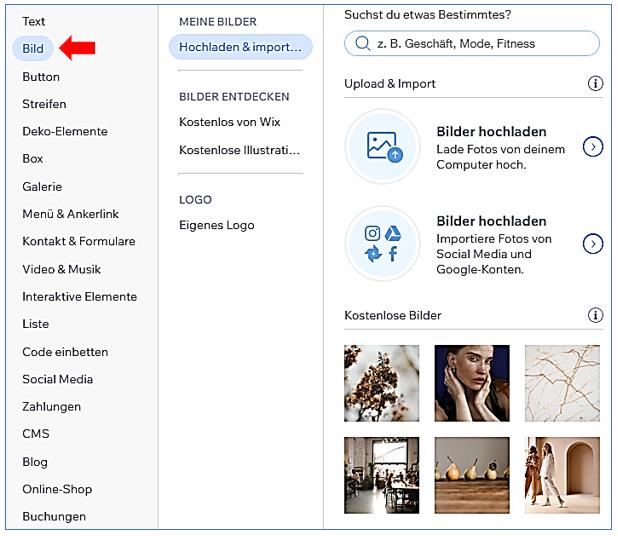
Task: Open Kostenlos von Wix images
Action: [x=229, y=122]
